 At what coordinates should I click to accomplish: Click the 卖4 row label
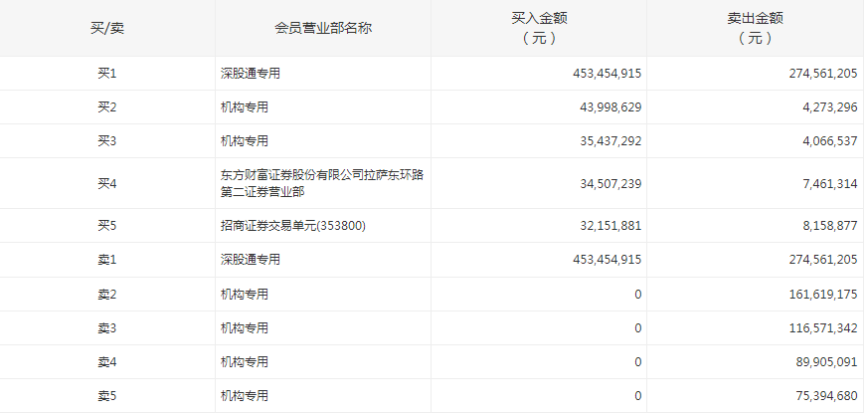click(x=107, y=362)
